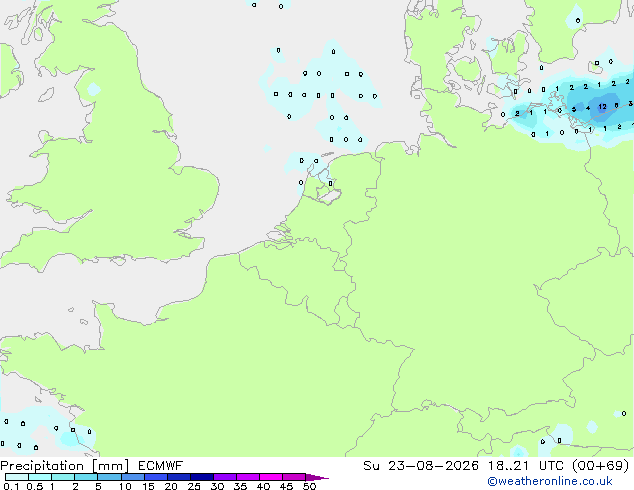Screen dimensions: 634x490
Task: Click the arrow tip at legend end above 50
Action: coord(317,477)
